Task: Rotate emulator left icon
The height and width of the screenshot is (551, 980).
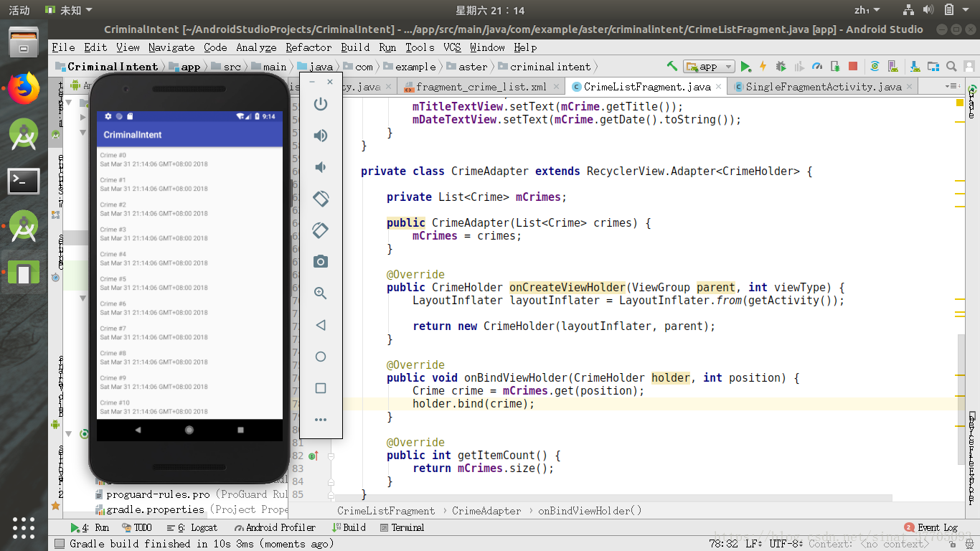Action: click(321, 199)
